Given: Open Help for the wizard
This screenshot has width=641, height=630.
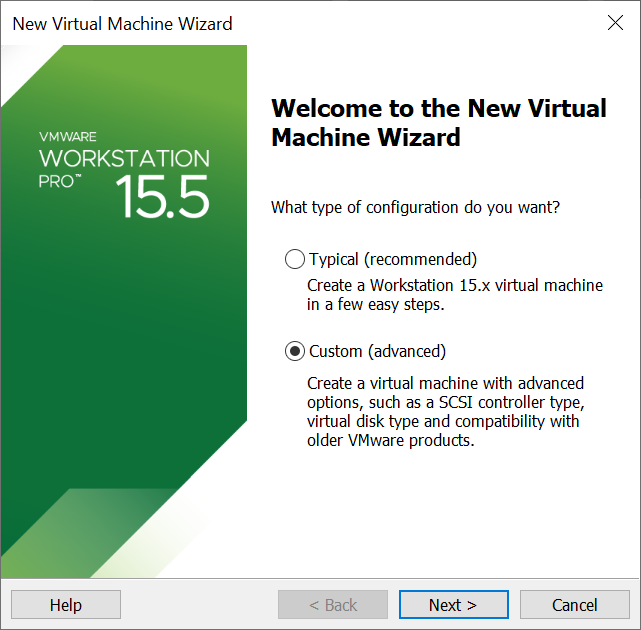Looking at the screenshot, I should pos(66,605).
